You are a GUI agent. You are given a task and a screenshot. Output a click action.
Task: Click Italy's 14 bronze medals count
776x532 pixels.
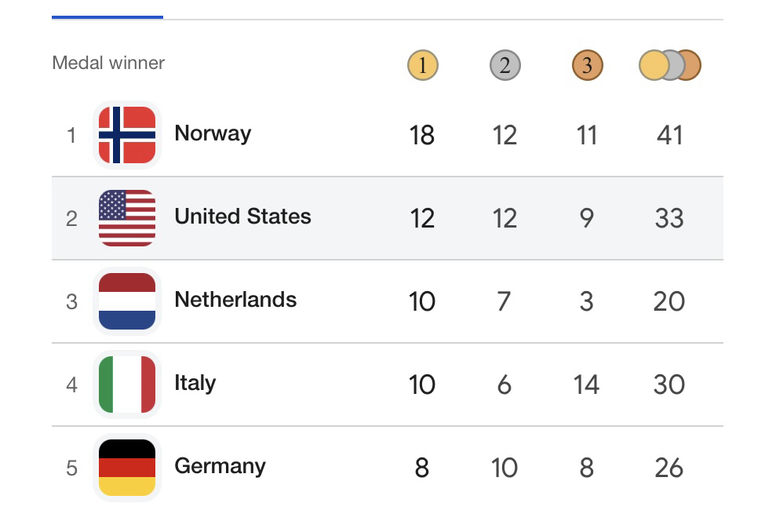pos(586,384)
